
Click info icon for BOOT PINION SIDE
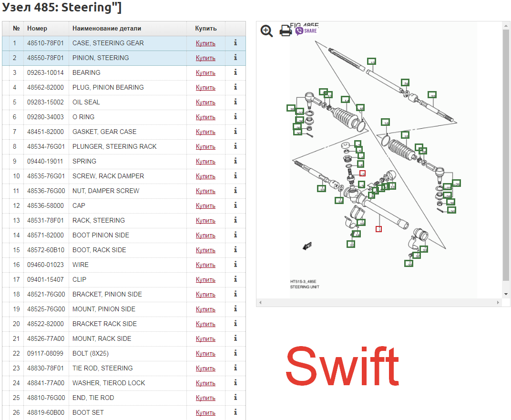click(x=235, y=235)
